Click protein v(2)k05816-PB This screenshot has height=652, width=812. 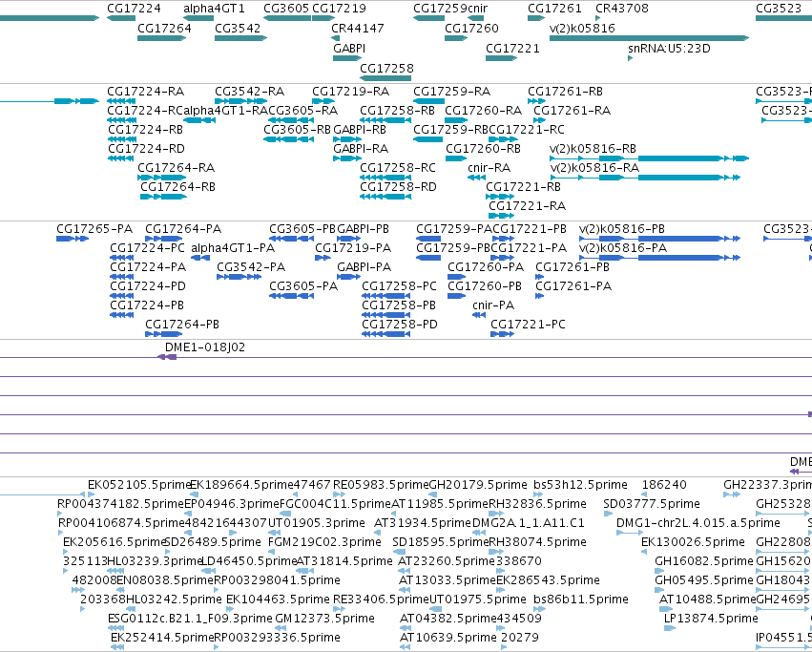pyautogui.click(x=659, y=239)
